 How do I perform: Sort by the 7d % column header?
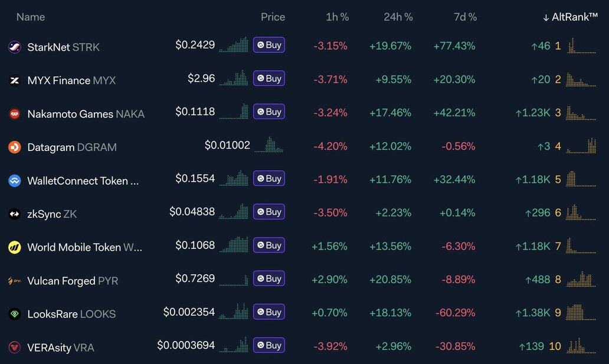pyautogui.click(x=465, y=17)
